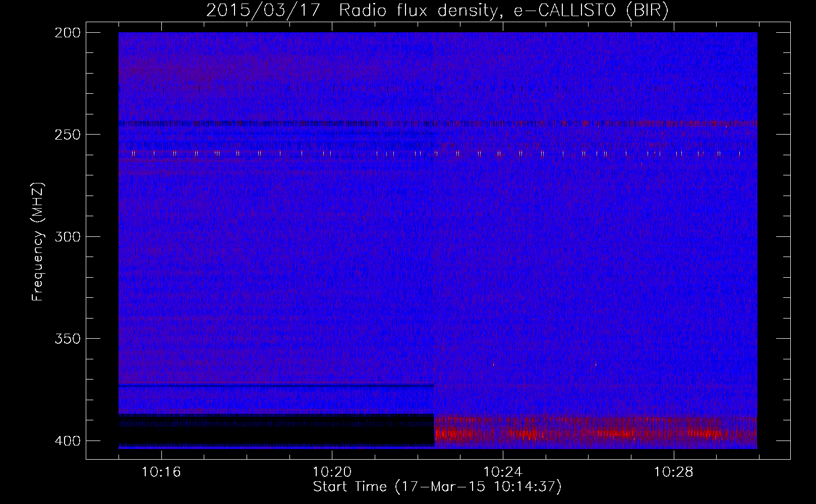Select the 350 frequency tick label

pos(68,339)
